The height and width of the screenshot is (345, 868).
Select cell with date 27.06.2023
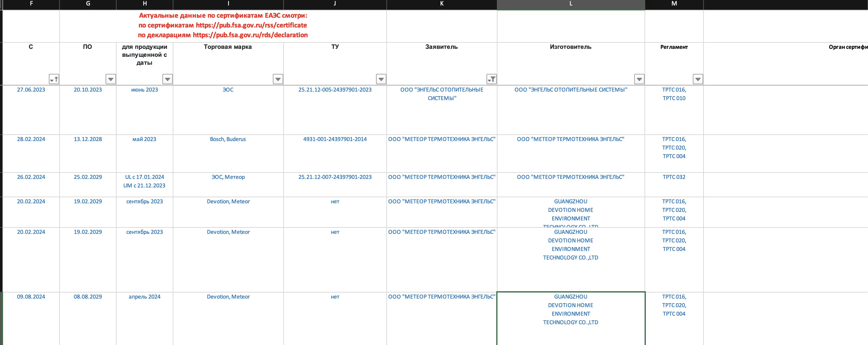(31, 110)
